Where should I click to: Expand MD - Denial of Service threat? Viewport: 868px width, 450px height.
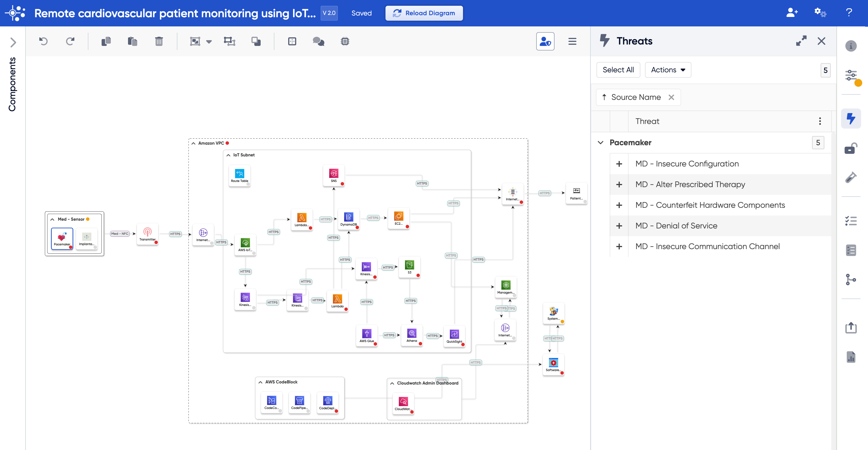coord(619,226)
